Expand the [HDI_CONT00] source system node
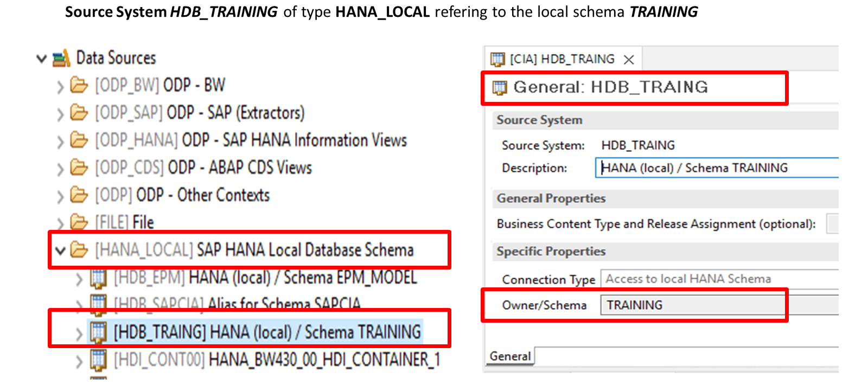Viewport: 868px width, 385px height. pyautogui.click(x=79, y=361)
